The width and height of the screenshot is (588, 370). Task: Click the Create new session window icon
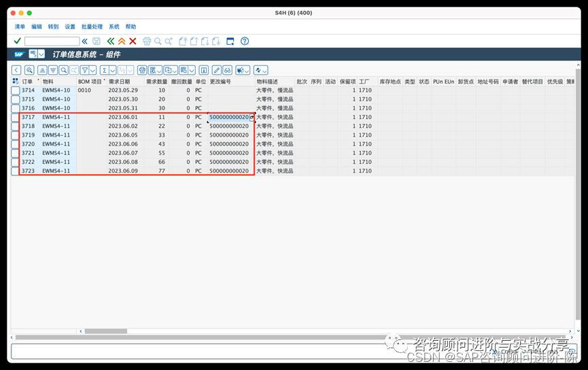(230, 41)
